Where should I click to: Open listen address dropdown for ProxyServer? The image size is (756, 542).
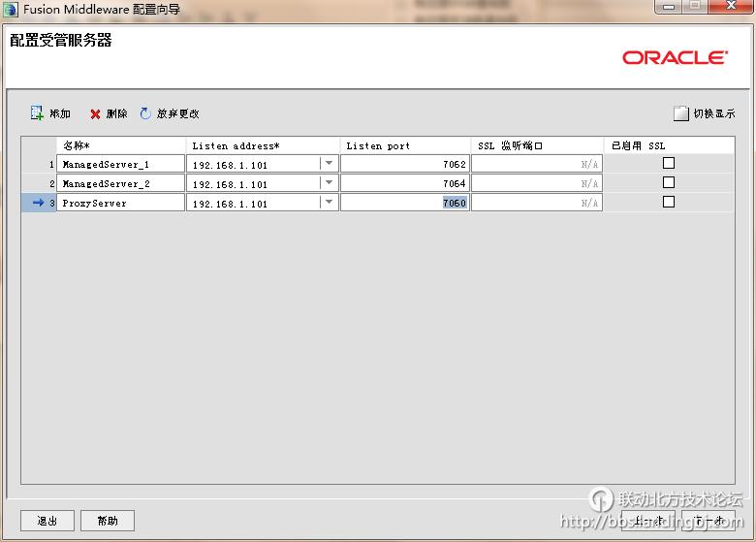coord(329,203)
